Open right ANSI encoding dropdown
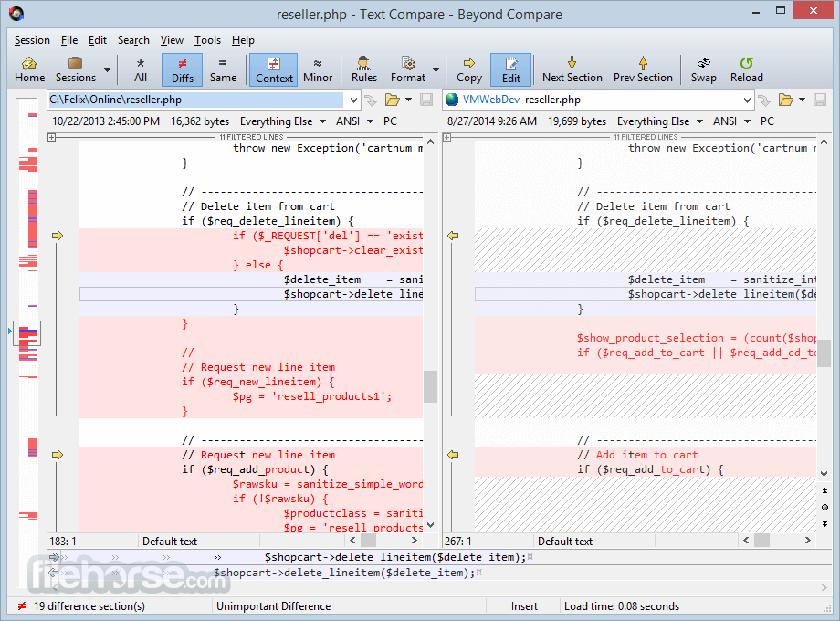This screenshot has width=840, height=621. [731, 121]
